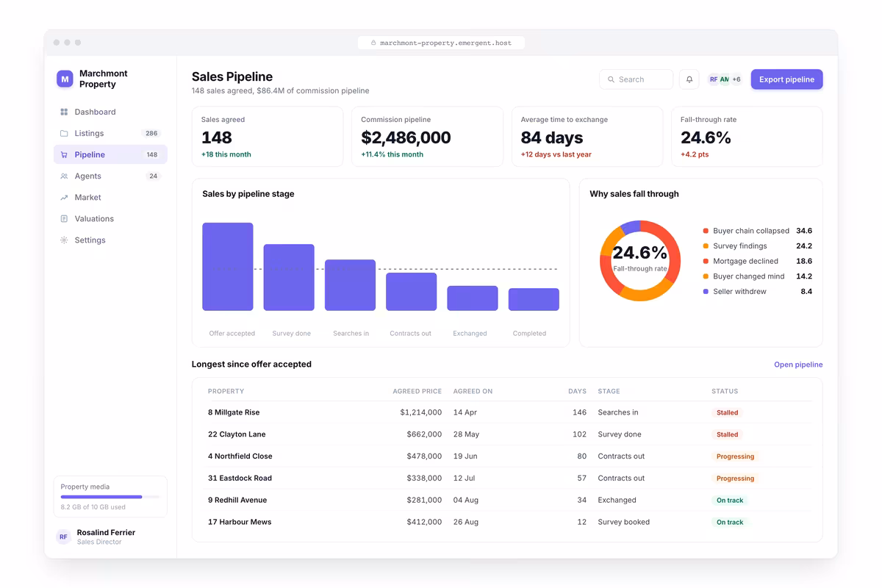The height and width of the screenshot is (588, 882).
Task: Click the +6 collaborators badge
Action: (x=736, y=79)
